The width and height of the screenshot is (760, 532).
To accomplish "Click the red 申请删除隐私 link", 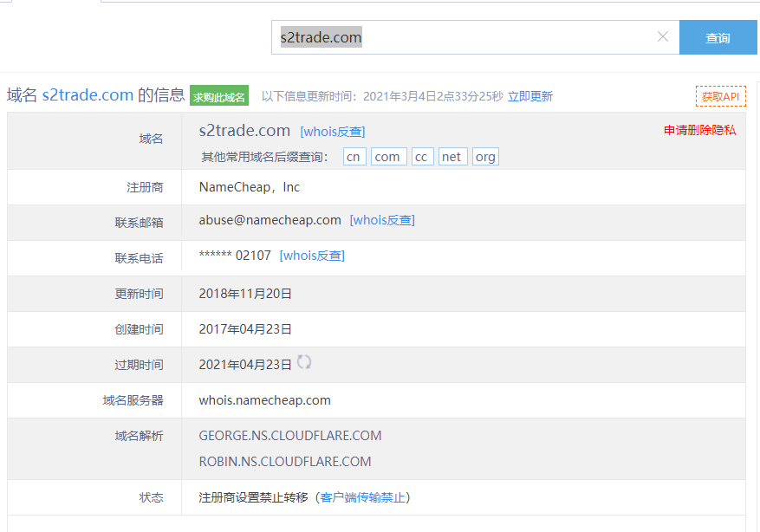I will [699, 130].
